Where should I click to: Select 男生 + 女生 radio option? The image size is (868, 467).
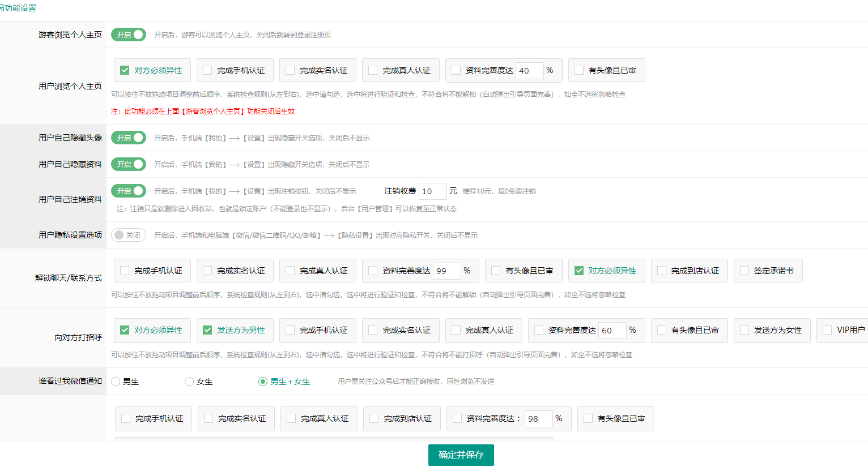(x=263, y=382)
